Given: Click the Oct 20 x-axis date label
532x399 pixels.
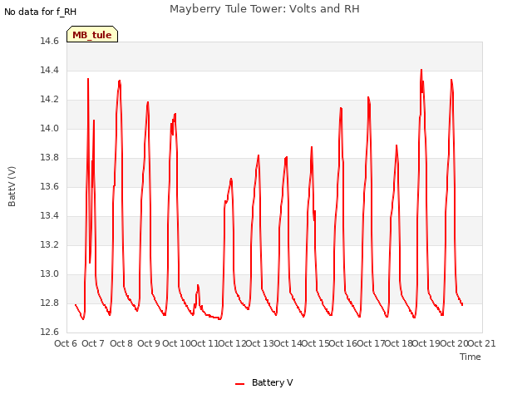Looking at the screenshot, I should point(454,343).
